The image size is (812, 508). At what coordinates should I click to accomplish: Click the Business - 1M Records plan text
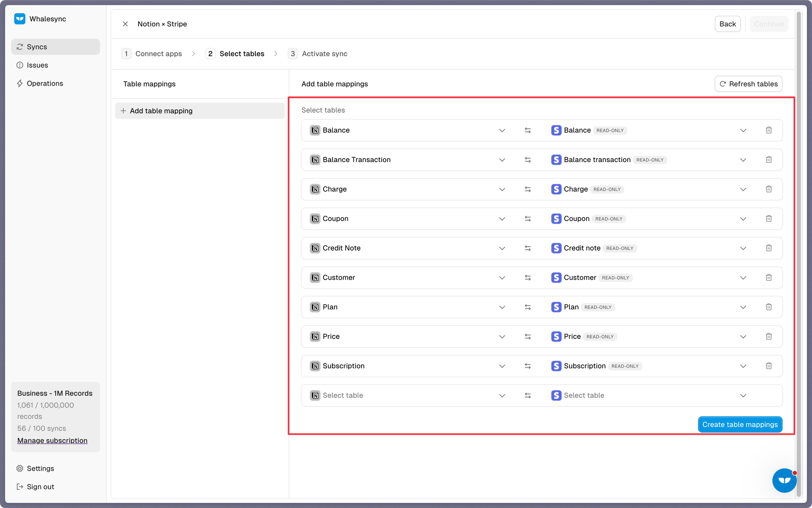[x=55, y=393]
